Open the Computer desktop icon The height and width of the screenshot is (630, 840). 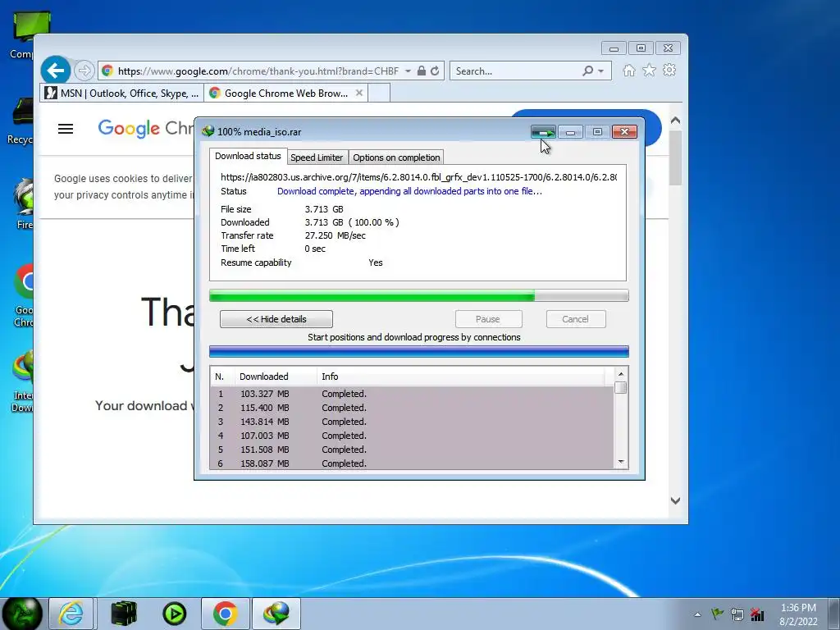pyautogui.click(x=30, y=35)
